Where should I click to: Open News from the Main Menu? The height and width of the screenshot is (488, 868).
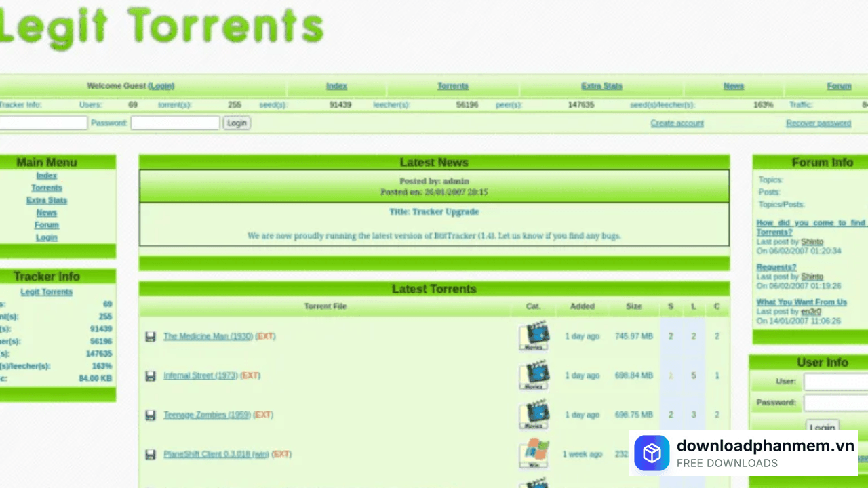[x=46, y=212]
